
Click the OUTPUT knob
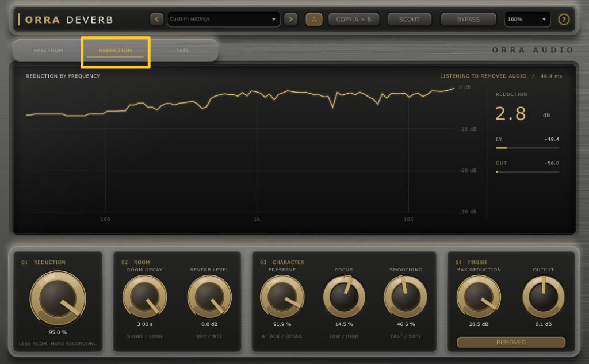(543, 297)
